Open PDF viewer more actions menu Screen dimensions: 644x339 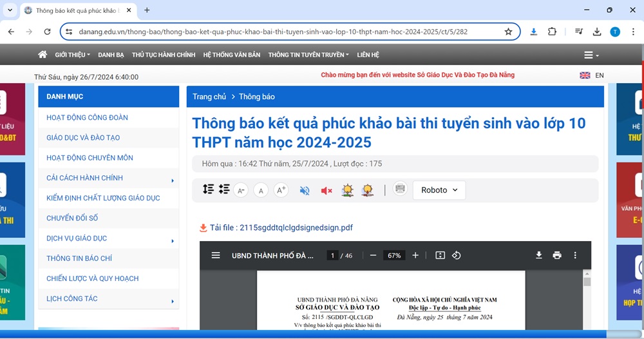575,255
